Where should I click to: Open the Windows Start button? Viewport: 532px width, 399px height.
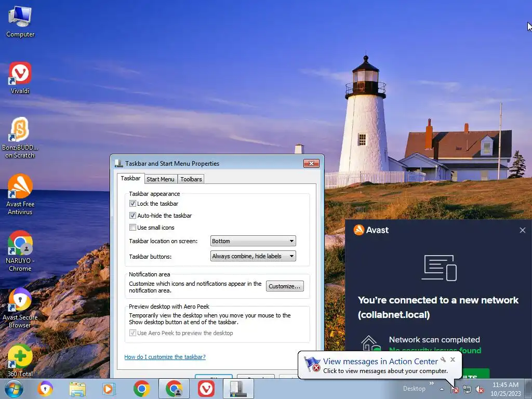point(14,389)
